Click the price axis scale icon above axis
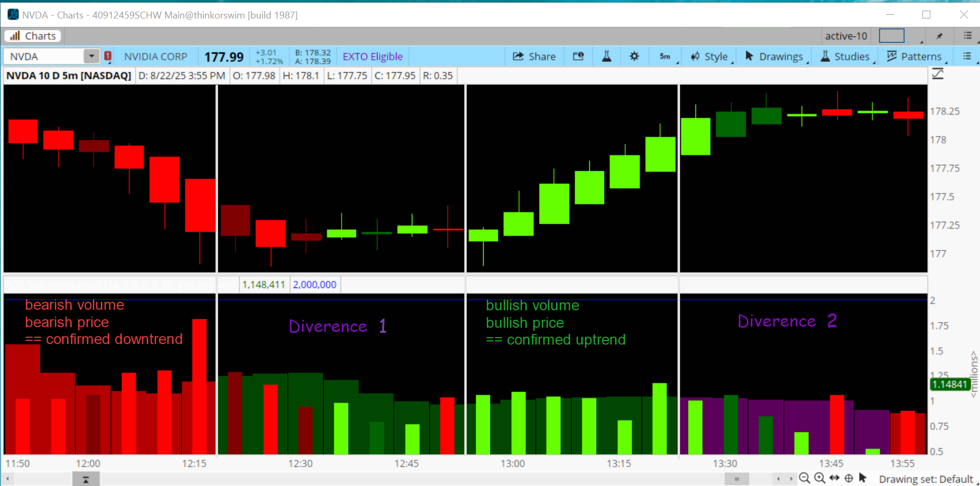Screen dimensions: 980x486 pyautogui.click(x=938, y=74)
